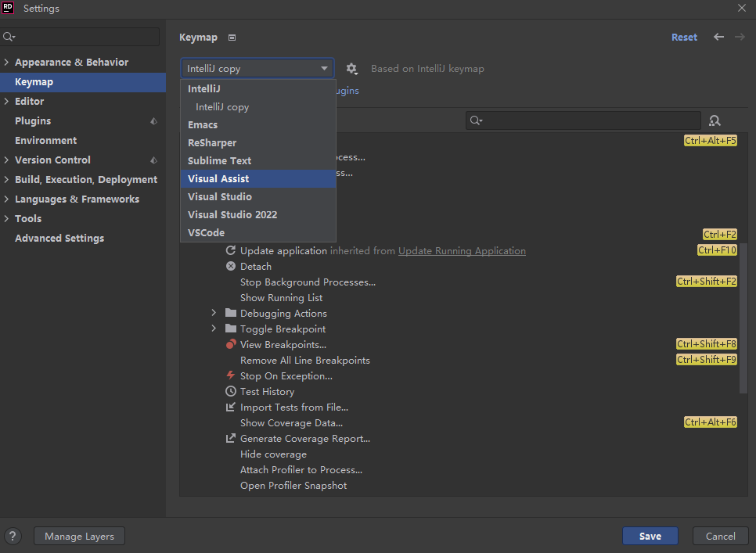Click the back navigation arrow
The image size is (756, 553).
[x=718, y=37]
